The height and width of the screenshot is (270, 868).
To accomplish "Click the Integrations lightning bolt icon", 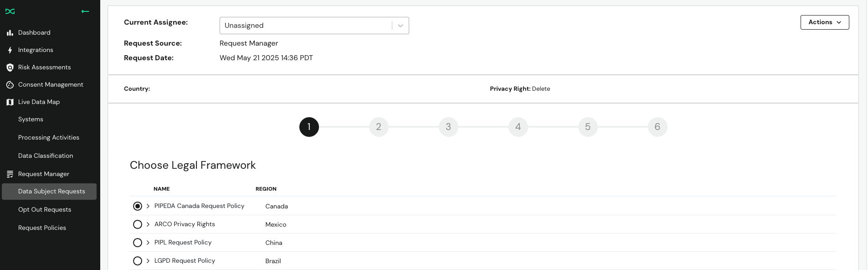I will click(10, 50).
